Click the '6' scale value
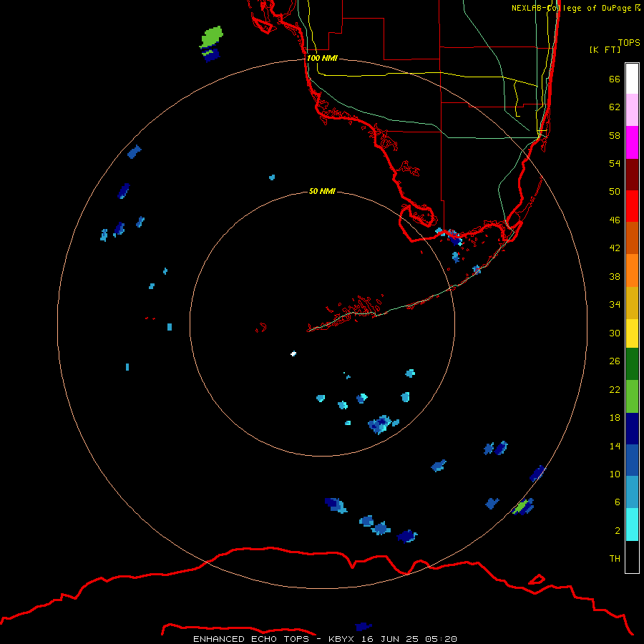Image resolution: width=644 pixels, height=644 pixels. [x=618, y=502]
